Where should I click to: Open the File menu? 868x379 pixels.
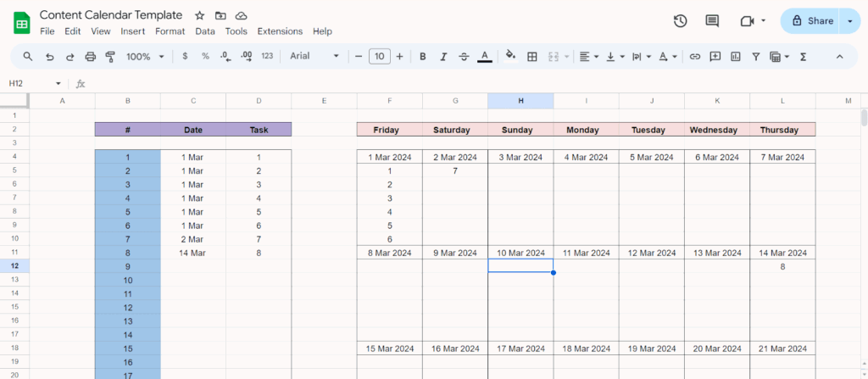pos(47,31)
